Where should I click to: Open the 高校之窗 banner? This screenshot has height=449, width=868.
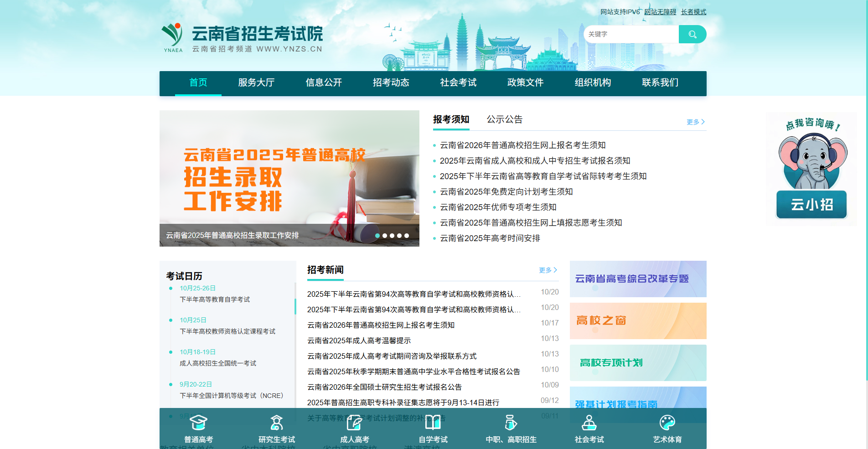pos(637,320)
